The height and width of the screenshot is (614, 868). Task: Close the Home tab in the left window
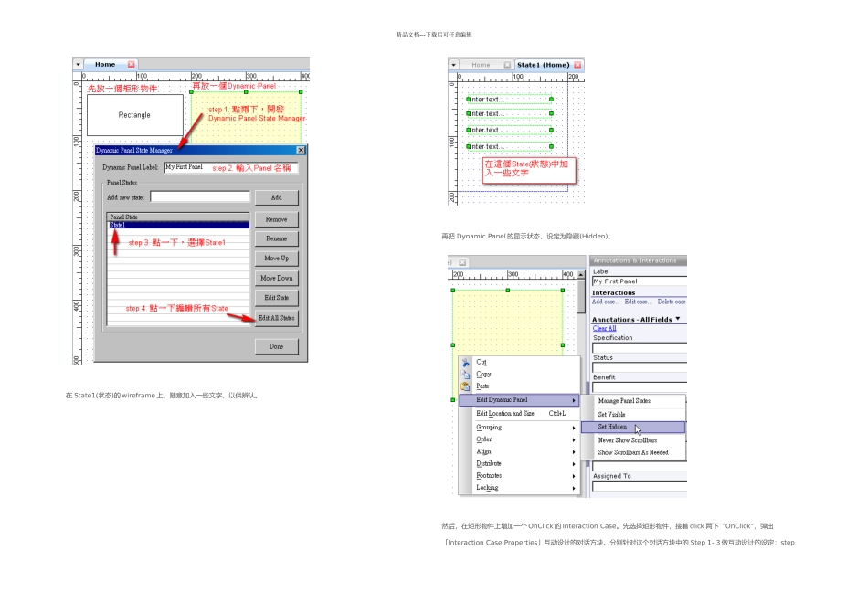point(132,65)
